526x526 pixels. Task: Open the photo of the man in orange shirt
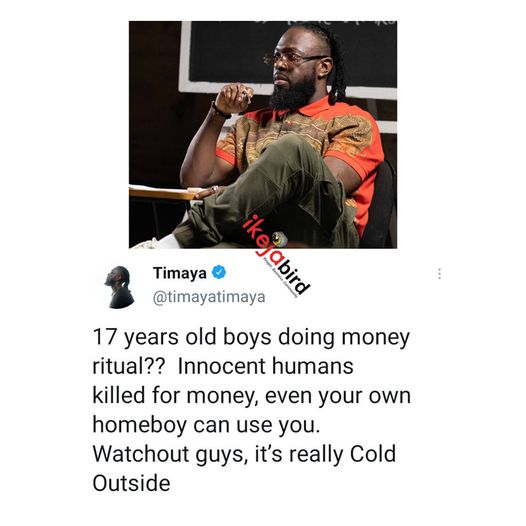pos(263,135)
